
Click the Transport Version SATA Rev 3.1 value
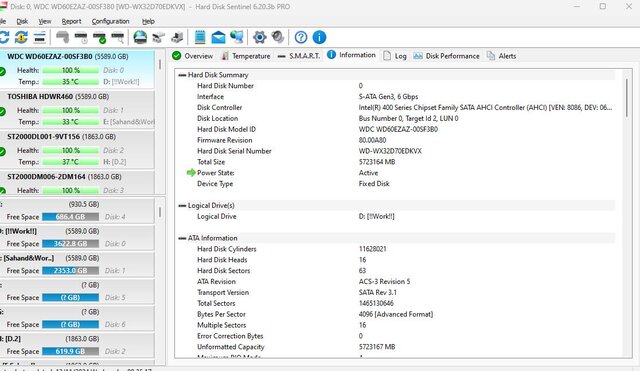[378, 292]
